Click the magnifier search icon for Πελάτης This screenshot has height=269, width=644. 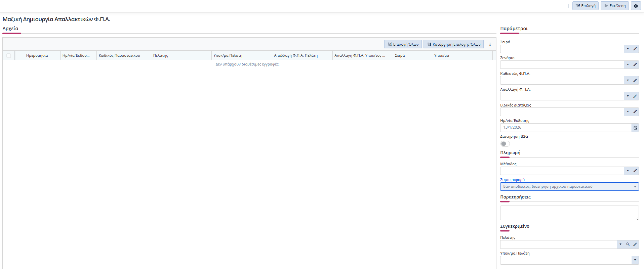(x=628, y=244)
